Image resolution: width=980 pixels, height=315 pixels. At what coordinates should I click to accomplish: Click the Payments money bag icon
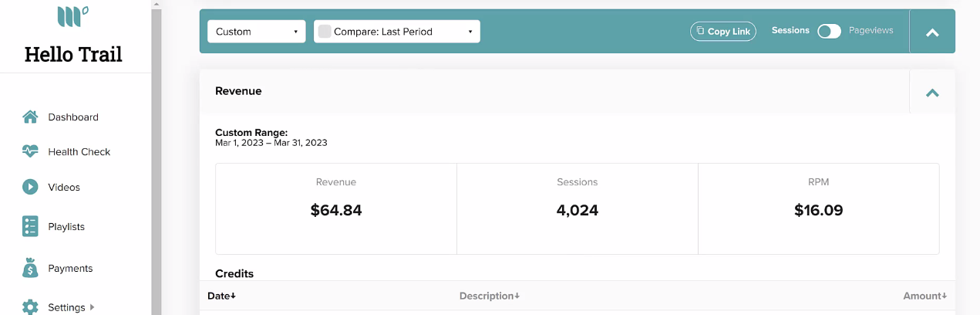point(30,268)
